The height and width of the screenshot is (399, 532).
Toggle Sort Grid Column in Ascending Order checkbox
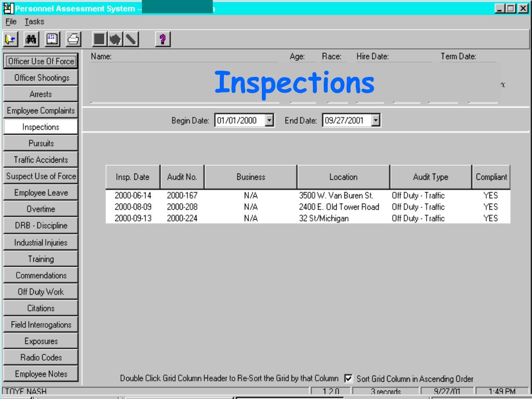tap(349, 378)
